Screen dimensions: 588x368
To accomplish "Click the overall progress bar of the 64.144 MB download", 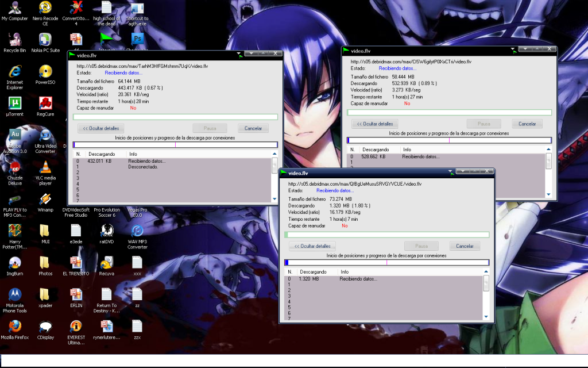I will point(176,117).
